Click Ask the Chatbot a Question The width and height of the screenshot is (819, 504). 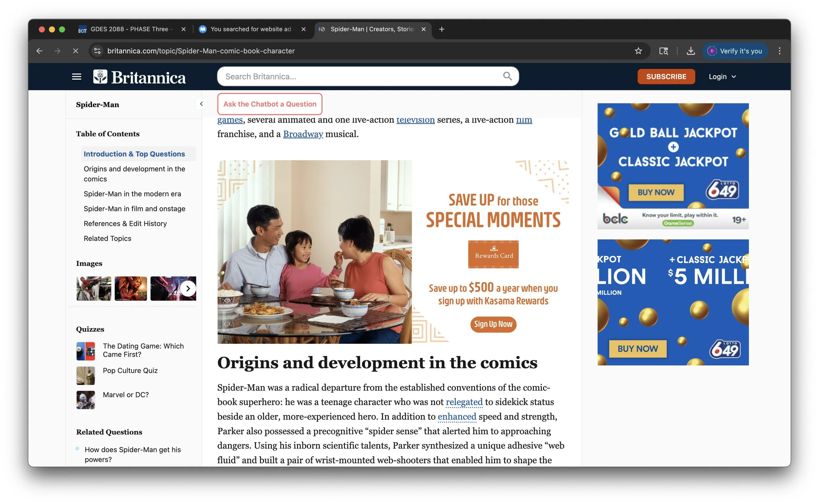click(x=269, y=104)
